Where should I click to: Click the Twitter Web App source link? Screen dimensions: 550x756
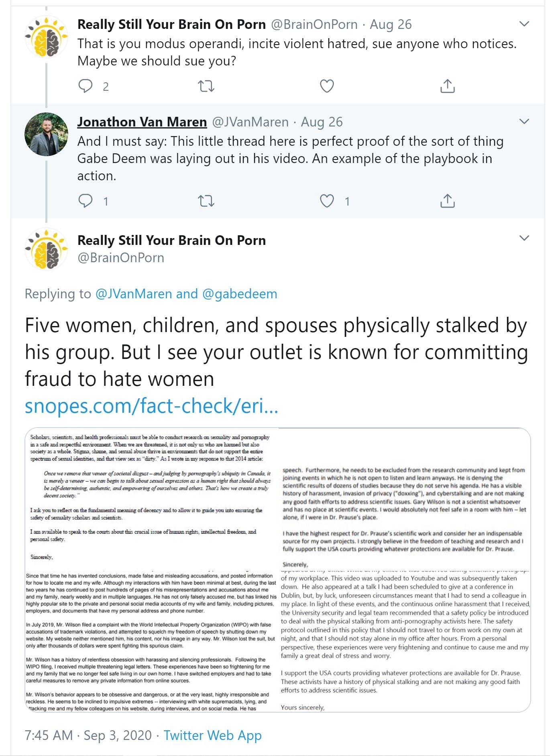(x=212, y=735)
